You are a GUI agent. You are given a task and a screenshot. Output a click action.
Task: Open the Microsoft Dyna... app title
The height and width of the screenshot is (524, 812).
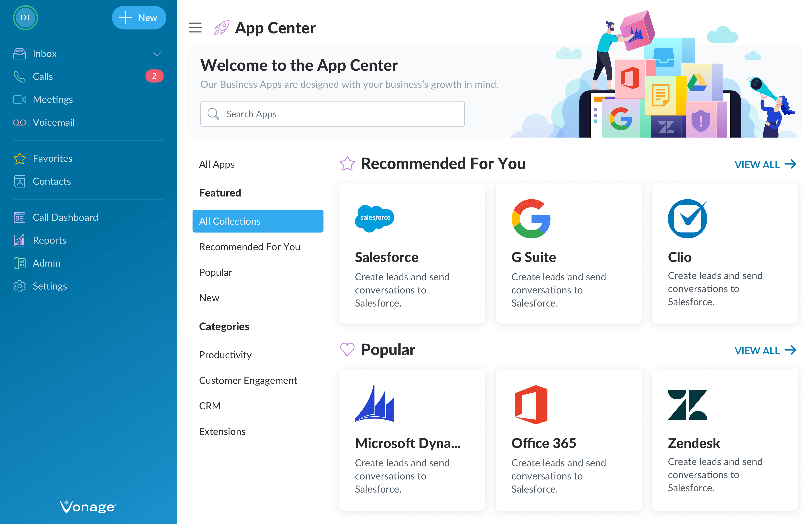(408, 443)
